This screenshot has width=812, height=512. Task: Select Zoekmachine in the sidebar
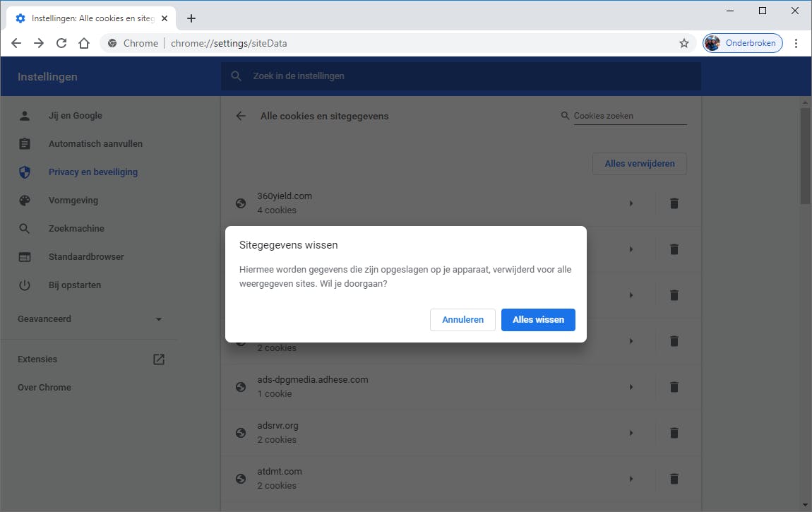click(76, 229)
